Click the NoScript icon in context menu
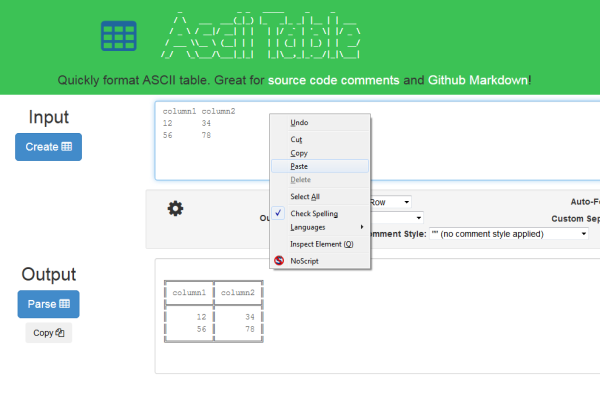Screen dimensions: 600x402 280,260
